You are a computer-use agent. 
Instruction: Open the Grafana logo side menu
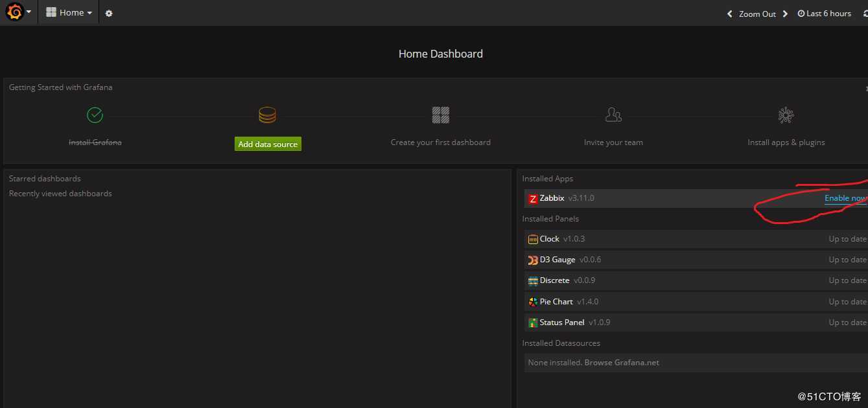coord(18,12)
